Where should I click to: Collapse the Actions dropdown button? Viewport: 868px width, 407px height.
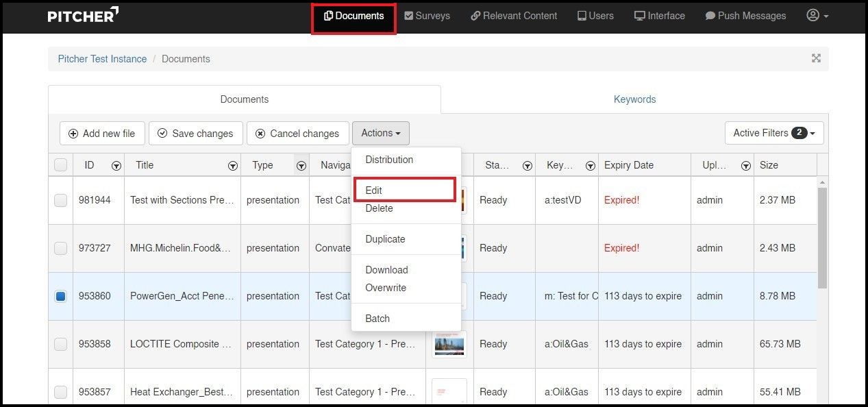point(380,133)
